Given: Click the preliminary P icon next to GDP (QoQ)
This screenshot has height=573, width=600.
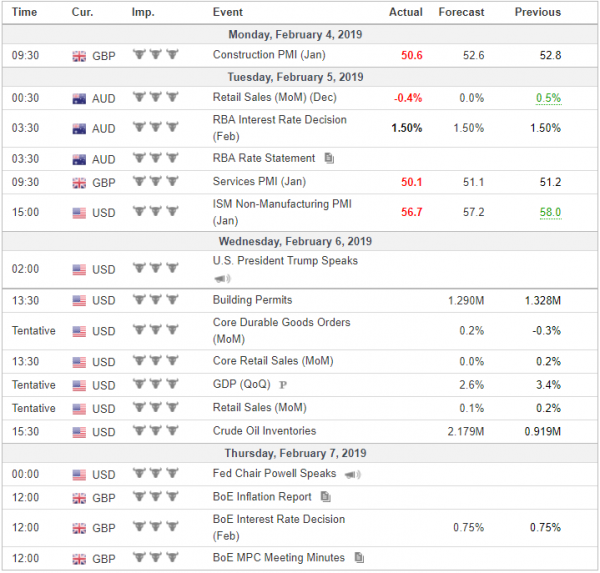Looking at the screenshot, I should point(283,385).
